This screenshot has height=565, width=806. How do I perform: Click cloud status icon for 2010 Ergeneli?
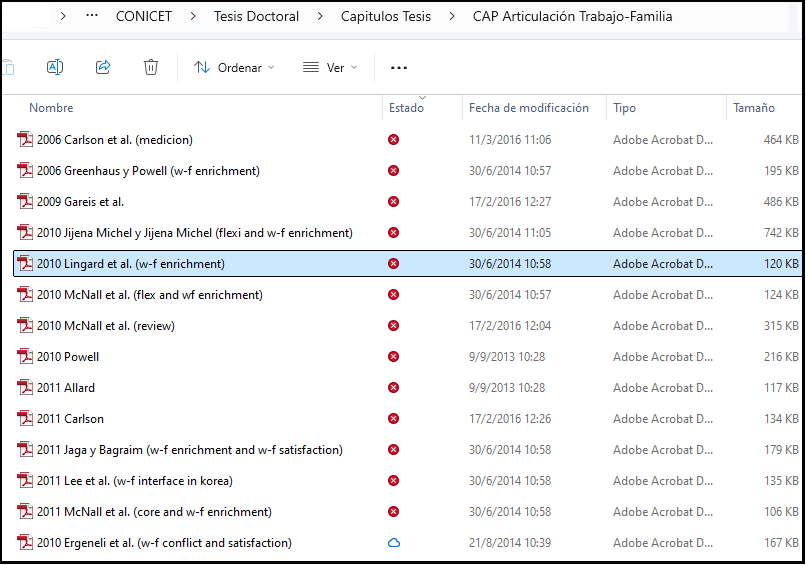click(x=393, y=543)
